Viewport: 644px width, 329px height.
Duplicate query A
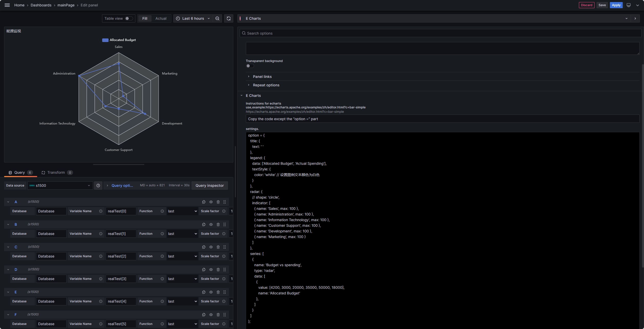[x=204, y=202]
